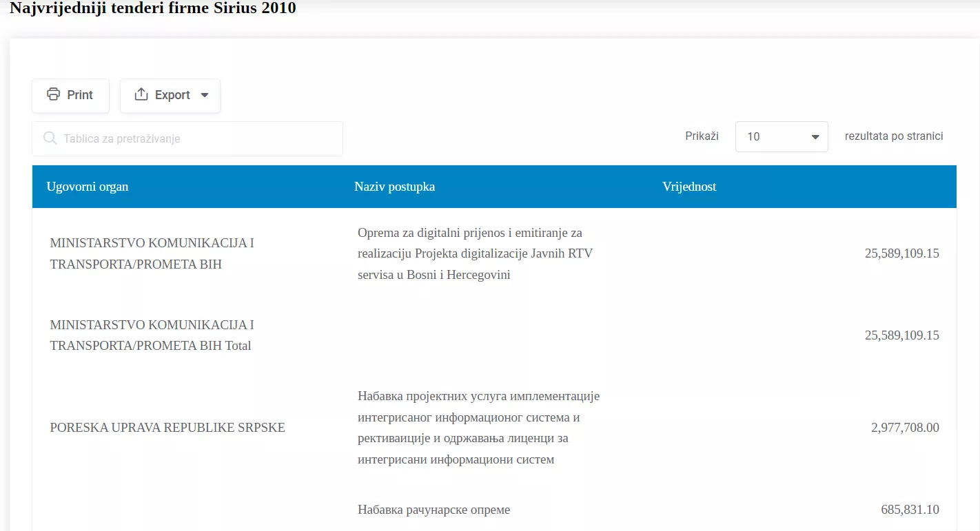The image size is (980, 531).
Task: Open the Export caret dropdown arrow
Action: pyautogui.click(x=205, y=96)
